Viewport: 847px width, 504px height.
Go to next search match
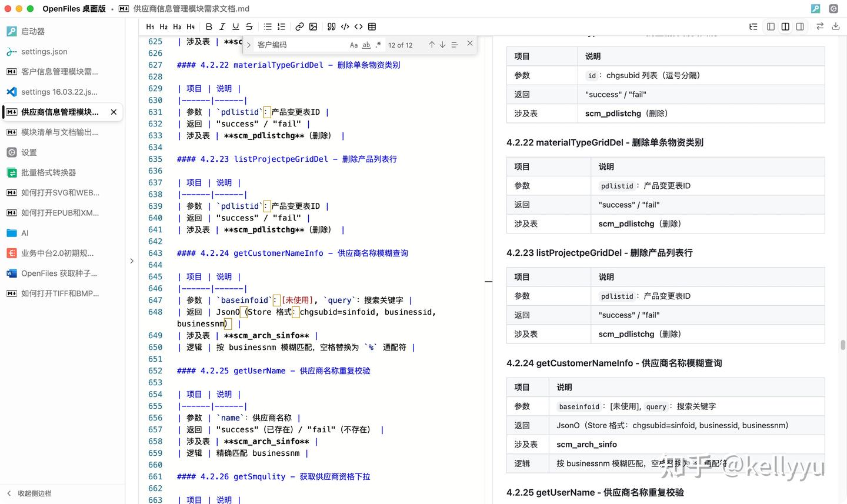(442, 45)
